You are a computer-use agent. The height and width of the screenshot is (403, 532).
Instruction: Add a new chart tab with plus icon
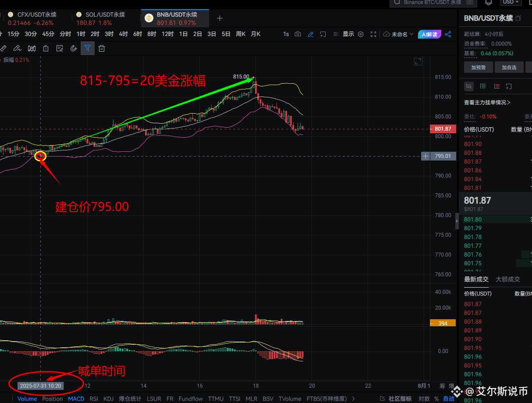coord(220,18)
